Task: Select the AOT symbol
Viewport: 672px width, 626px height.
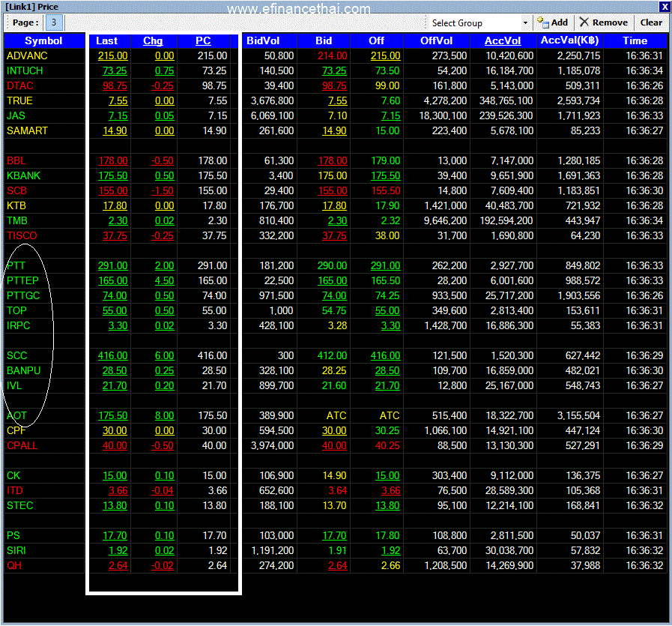Action: tap(16, 416)
